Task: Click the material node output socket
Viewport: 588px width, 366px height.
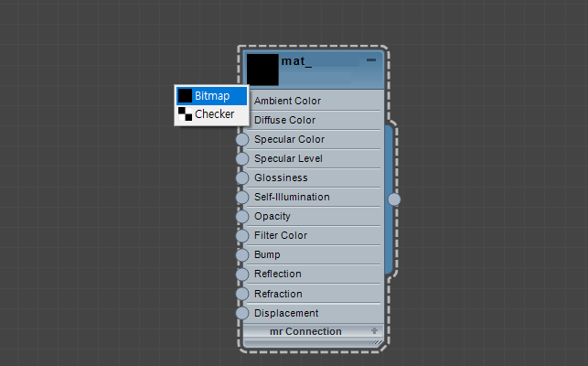Action: (394, 199)
